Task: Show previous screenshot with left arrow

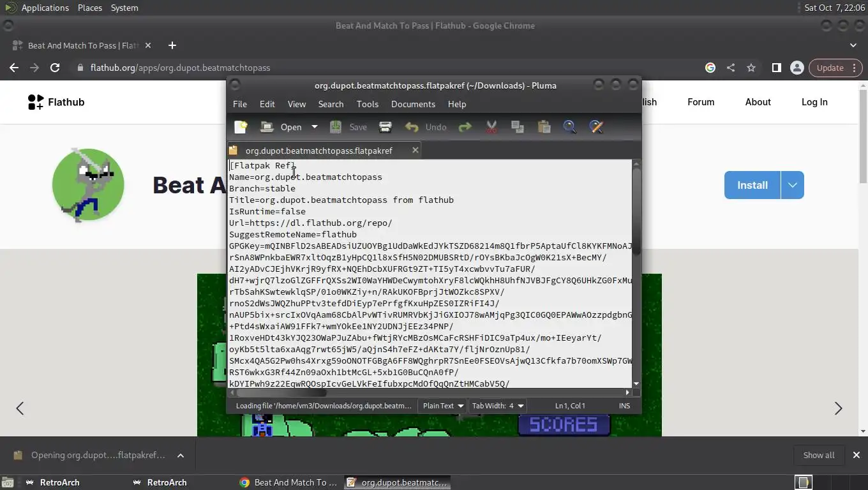Action: point(20,408)
